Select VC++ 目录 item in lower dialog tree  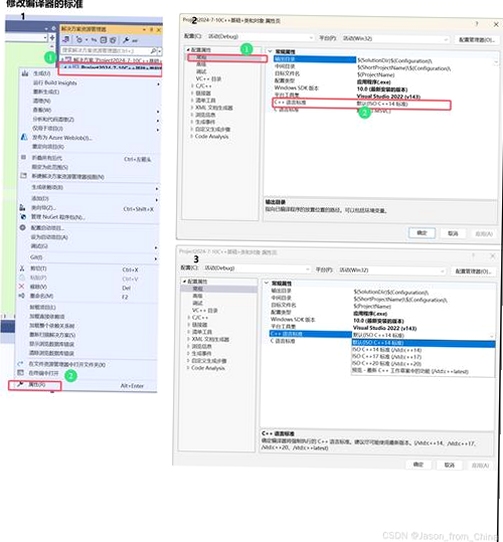coord(205,310)
